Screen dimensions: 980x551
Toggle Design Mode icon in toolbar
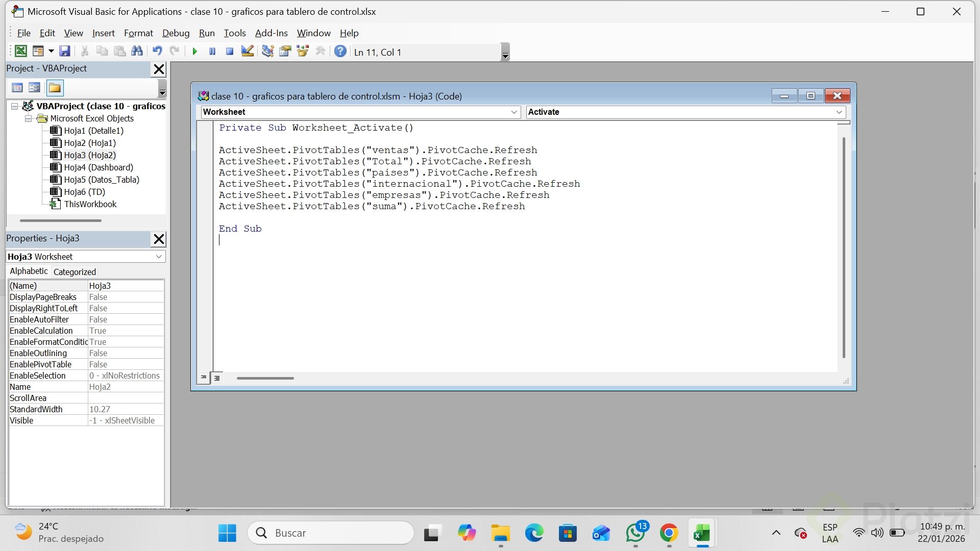click(248, 52)
